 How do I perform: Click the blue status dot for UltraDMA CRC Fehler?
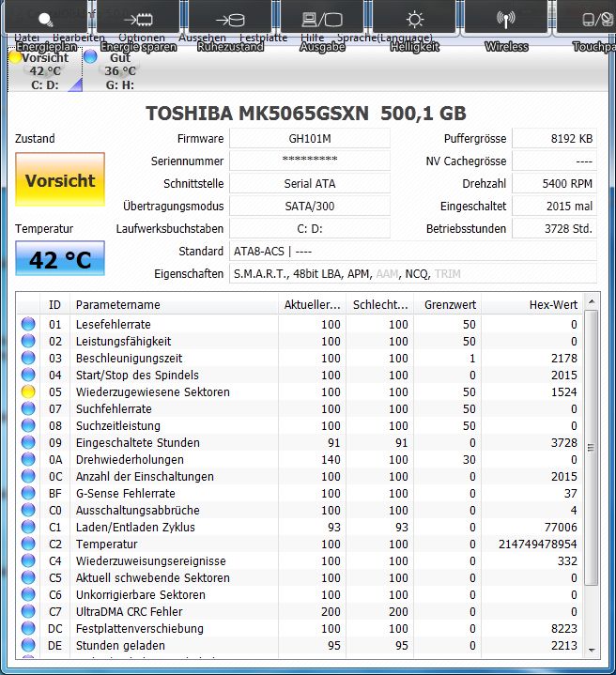tap(28, 611)
